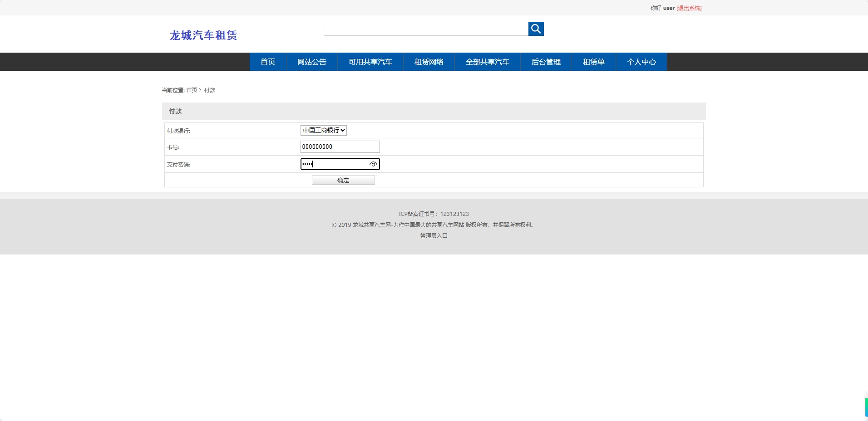Screen dimensions: 868x421
Task: Go to 可用共享汽车 available cars page
Action: (370, 62)
